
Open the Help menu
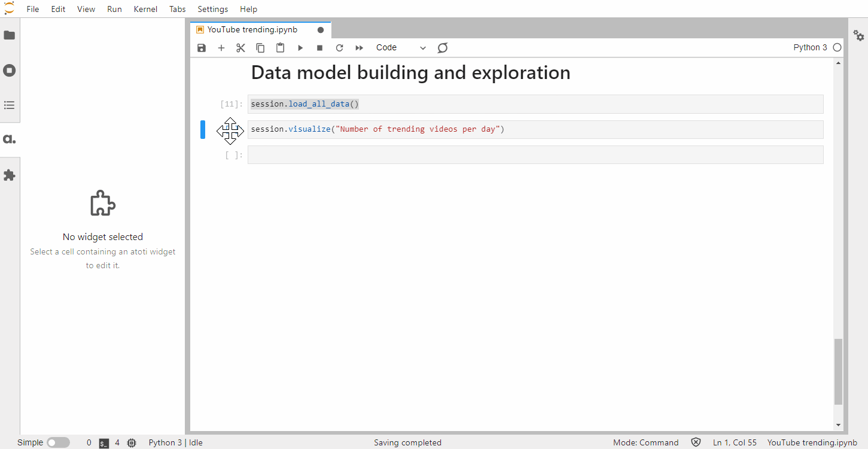248,9
